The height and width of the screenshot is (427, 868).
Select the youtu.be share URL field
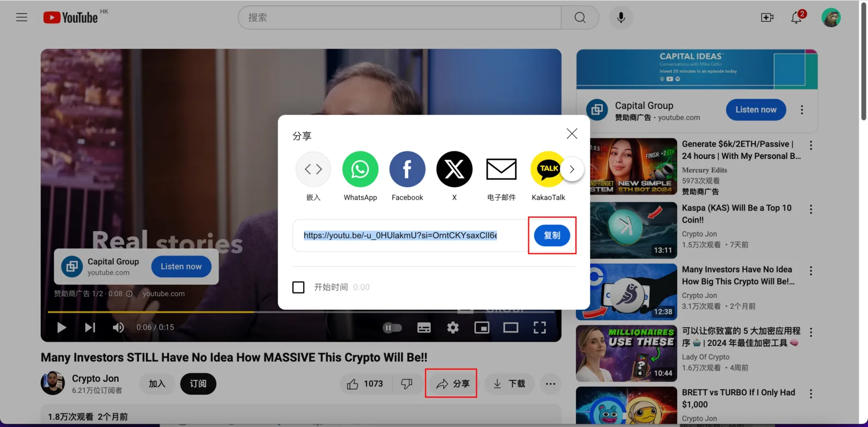[400, 235]
